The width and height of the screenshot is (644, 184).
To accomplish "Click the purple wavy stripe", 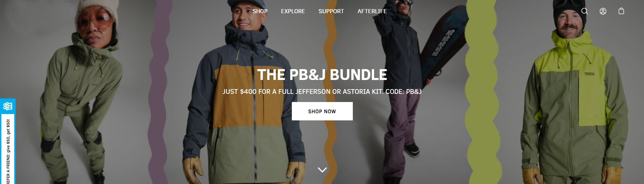I will coord(159,91).
